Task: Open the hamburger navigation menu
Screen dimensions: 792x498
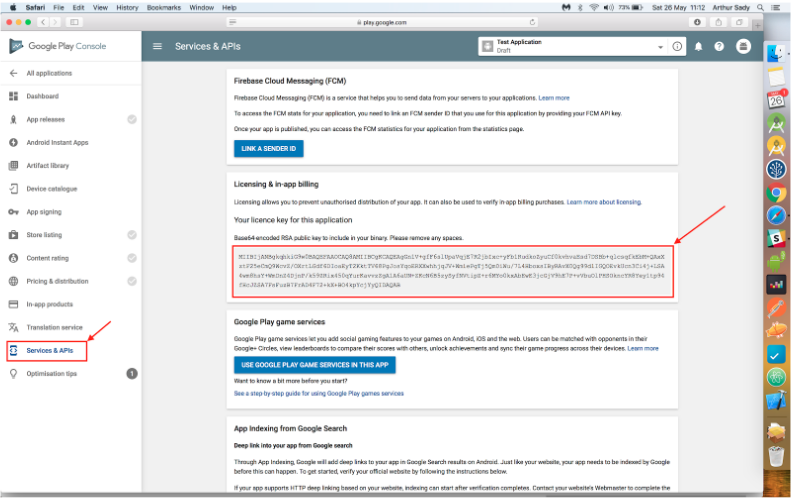Action: [158, 46]
